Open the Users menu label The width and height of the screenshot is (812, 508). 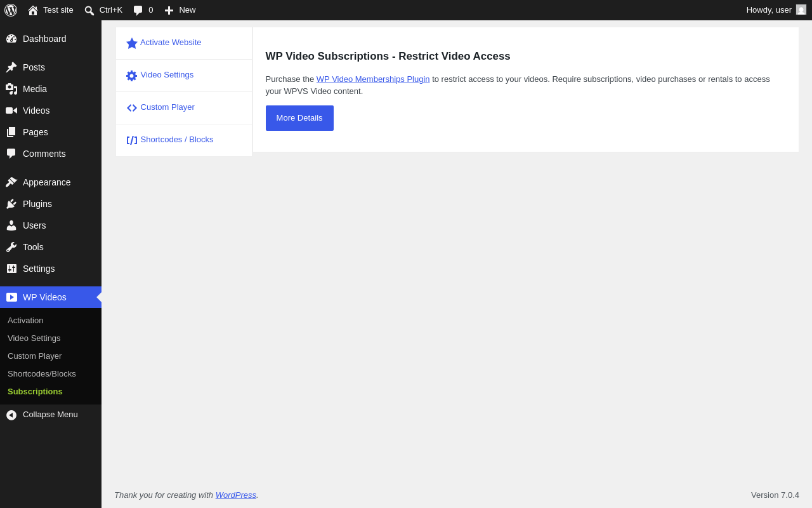tap(34, 225)
